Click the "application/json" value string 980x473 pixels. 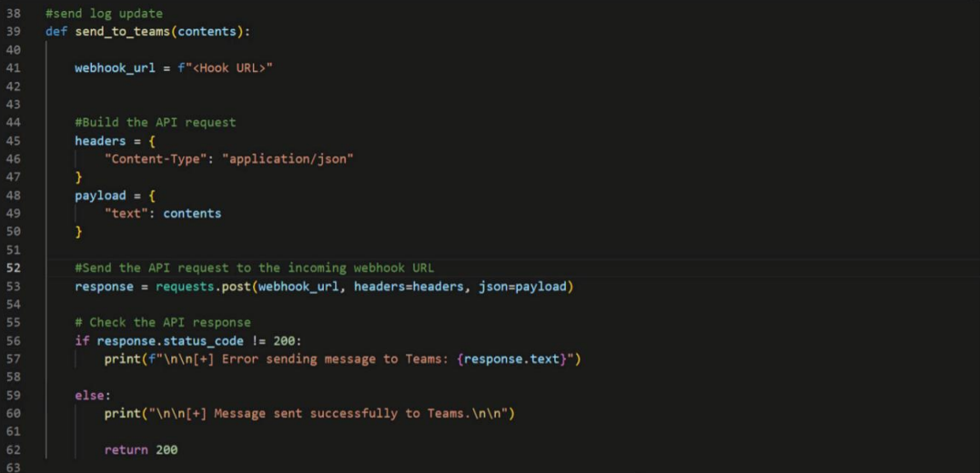288,158
